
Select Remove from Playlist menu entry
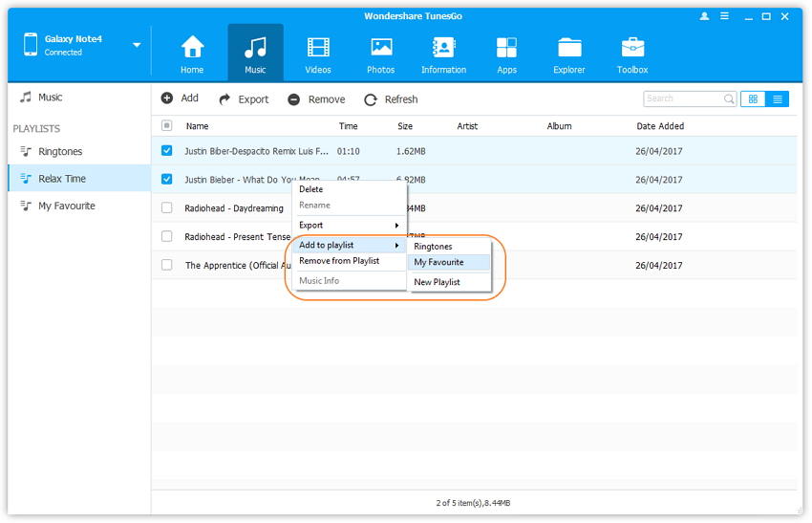tap(339, 261)
